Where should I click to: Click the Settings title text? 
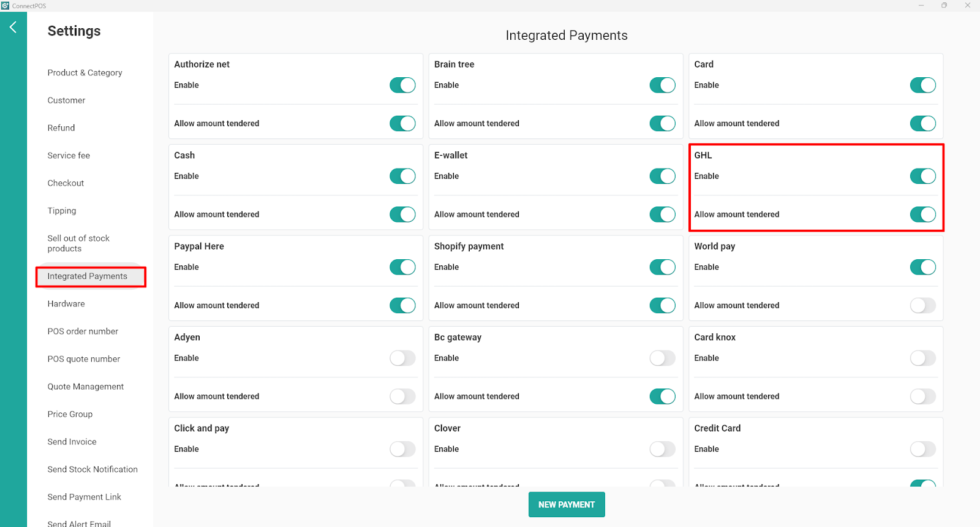click(x=74, y=31)
